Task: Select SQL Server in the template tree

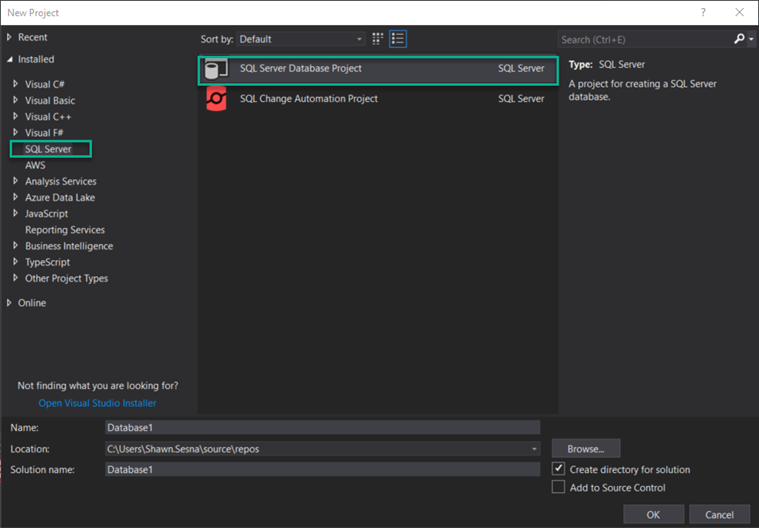Action: (x=48, y=149)
